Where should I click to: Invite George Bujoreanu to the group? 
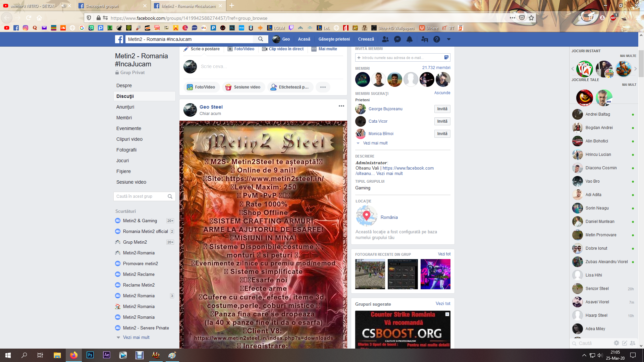pyautogui.click(x=442, y=109)
